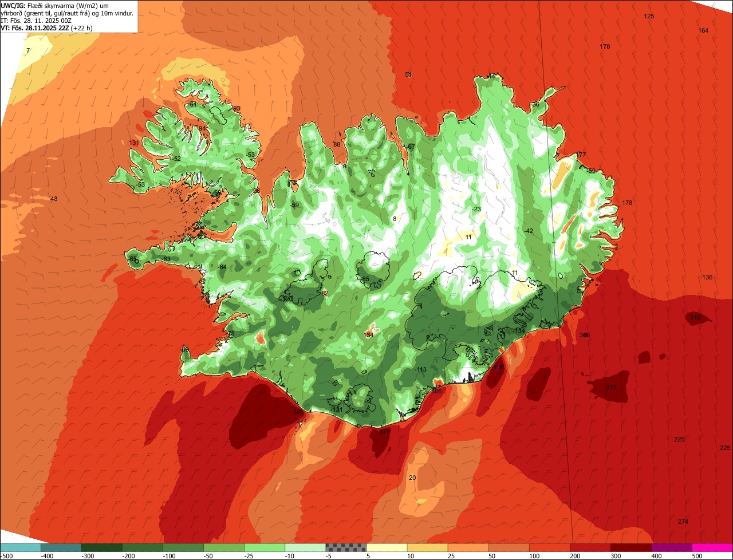
Task: Click the value '36' near the northeast tip
Action: coord(535,104)
